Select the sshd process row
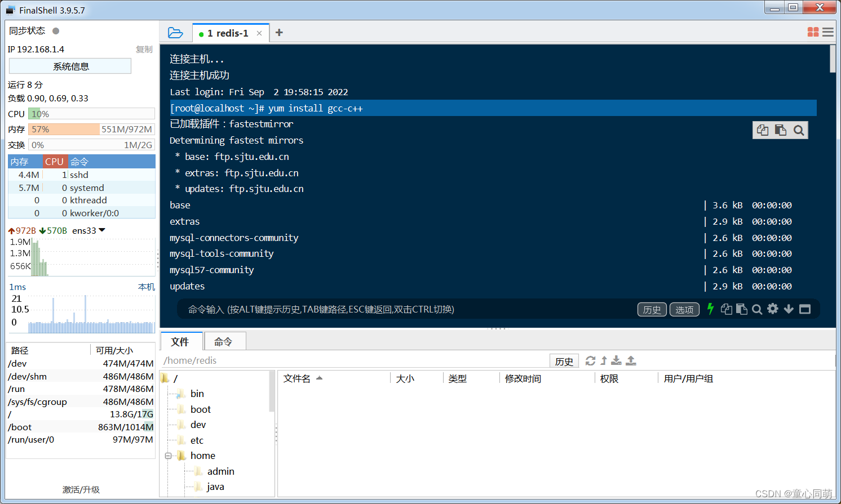Screen dimensions: 841x504 [x=82, y=175]
